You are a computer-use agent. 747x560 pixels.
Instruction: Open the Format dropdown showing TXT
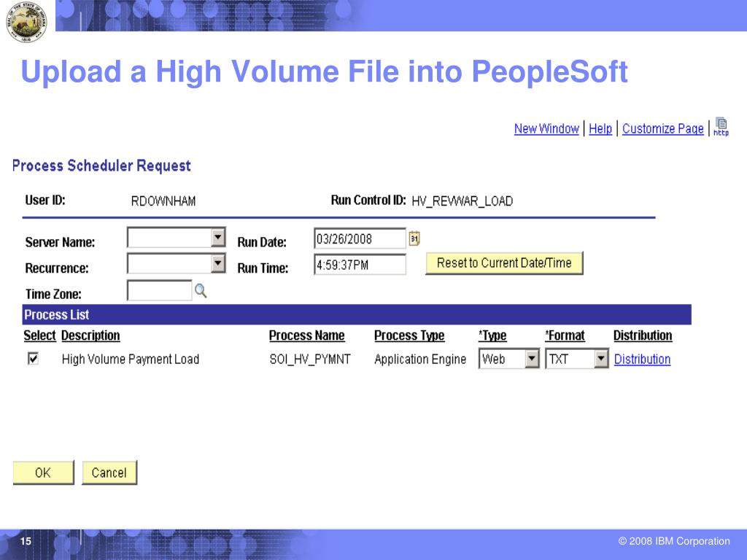[x=577, y=359]
